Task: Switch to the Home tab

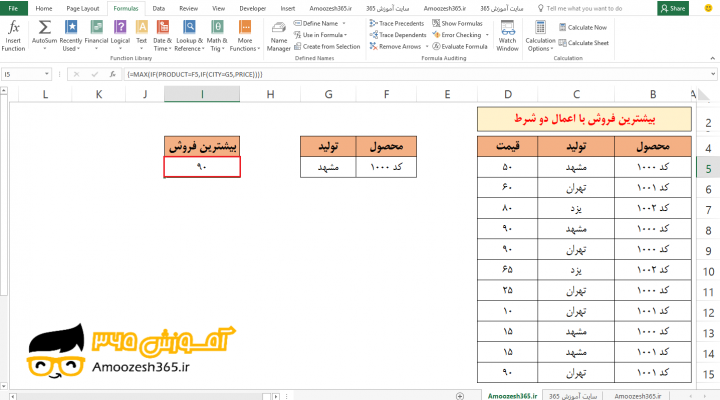Action: pyautogui.click(x=44, y=8)
